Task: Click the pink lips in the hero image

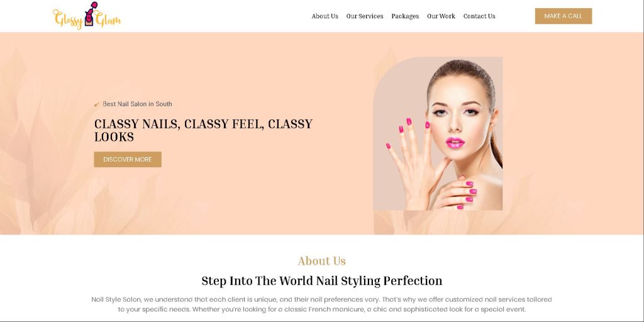Action: click(455, 143)
